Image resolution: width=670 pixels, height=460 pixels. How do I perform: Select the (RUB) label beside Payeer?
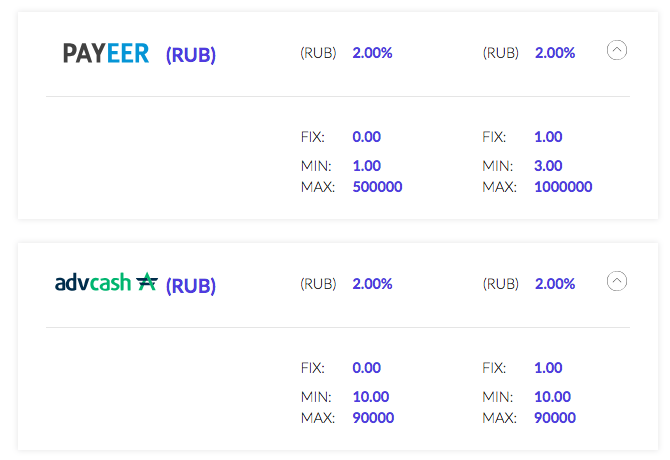(x=191, y=55)
